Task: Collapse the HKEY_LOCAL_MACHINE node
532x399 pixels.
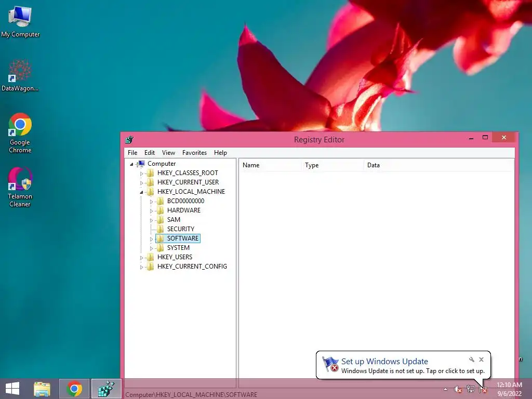Action: coord(141,192)
